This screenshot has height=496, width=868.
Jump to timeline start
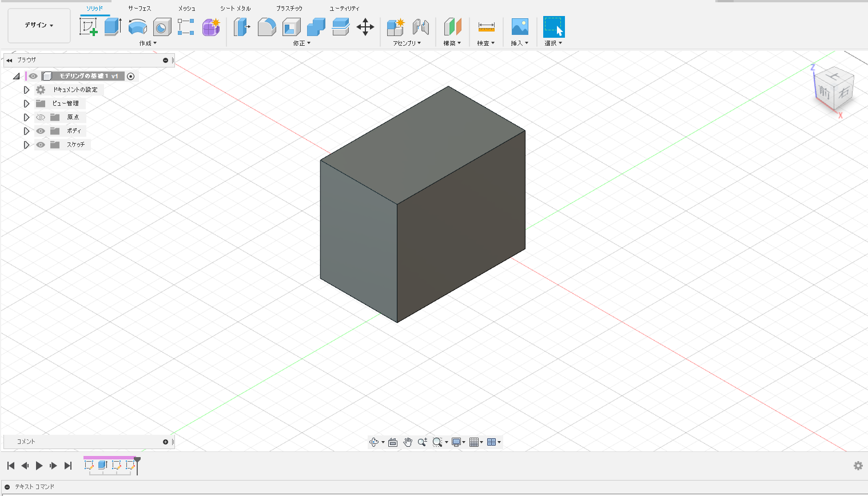coord(11,466)
